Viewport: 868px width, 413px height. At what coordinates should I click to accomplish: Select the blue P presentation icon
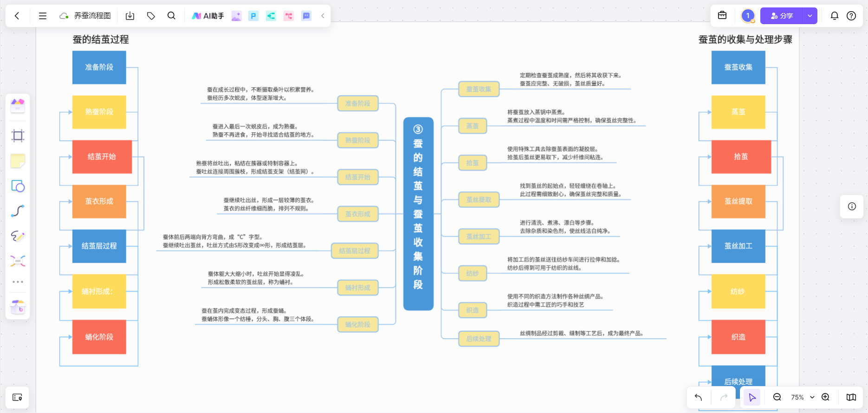pyautogui.click(x=253, y=16)
